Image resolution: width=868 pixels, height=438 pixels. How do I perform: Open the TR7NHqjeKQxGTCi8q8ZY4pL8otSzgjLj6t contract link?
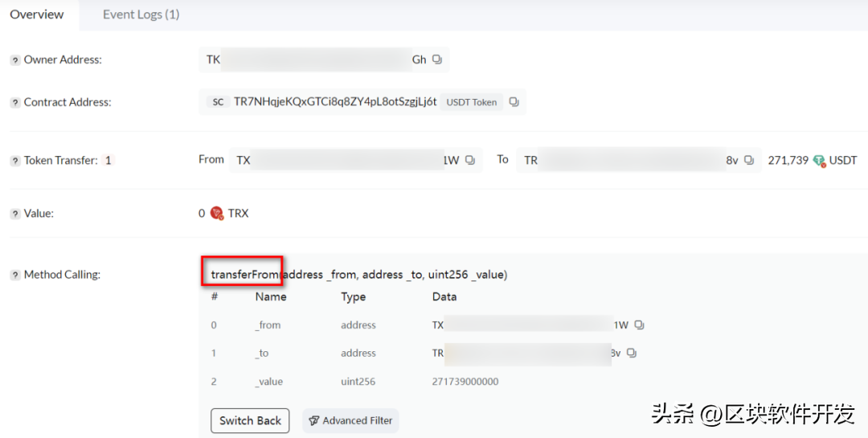[x=334, y=102]
